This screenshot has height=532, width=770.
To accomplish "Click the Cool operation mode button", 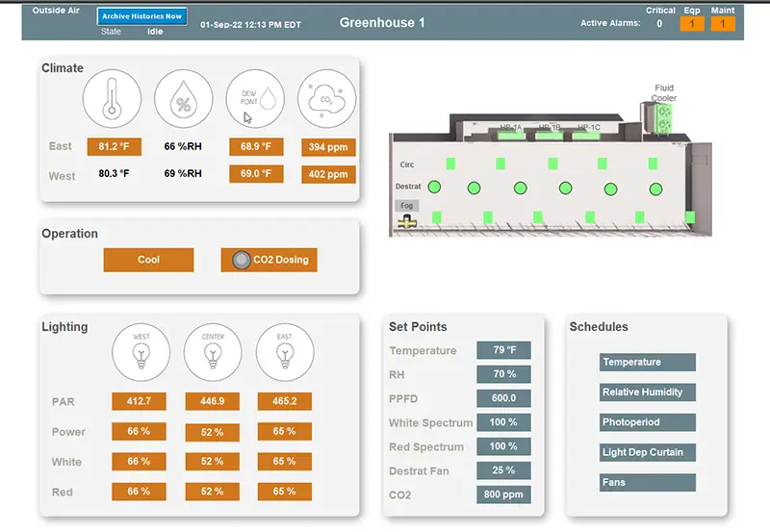I will click(148, 260).
